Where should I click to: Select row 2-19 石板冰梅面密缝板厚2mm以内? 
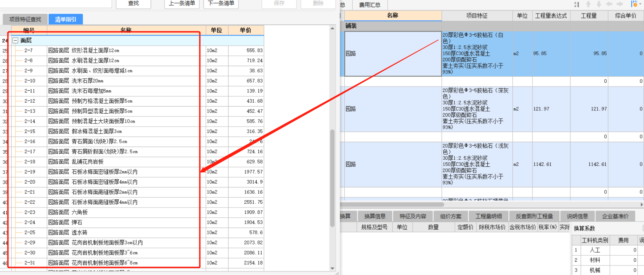[x=138, y=172]
